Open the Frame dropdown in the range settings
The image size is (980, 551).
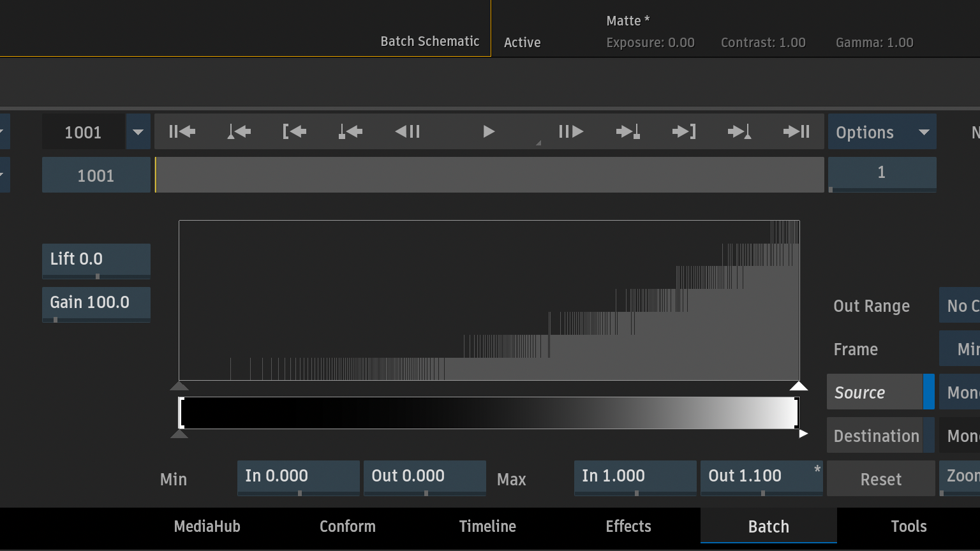[x=960, y=349]
